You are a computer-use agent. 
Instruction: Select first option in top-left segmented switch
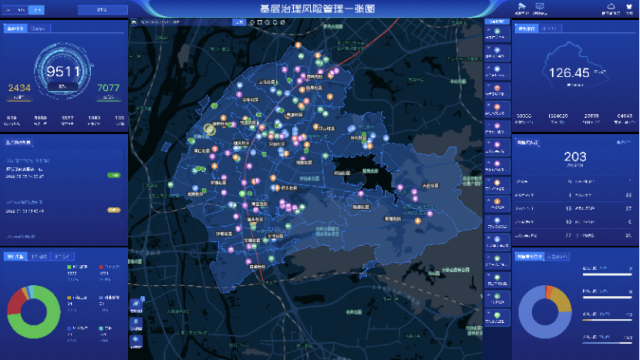click(9, 10)
